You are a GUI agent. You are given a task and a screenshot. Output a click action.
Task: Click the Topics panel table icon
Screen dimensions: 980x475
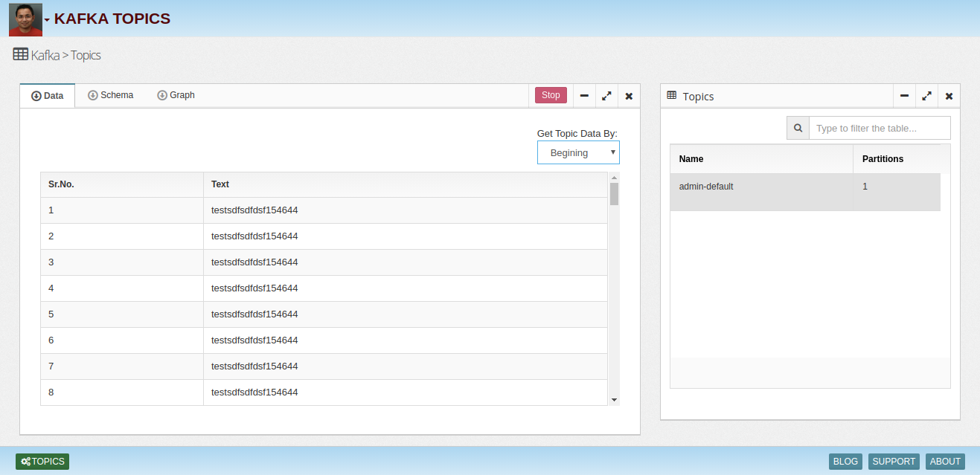[x=672, y=96]
